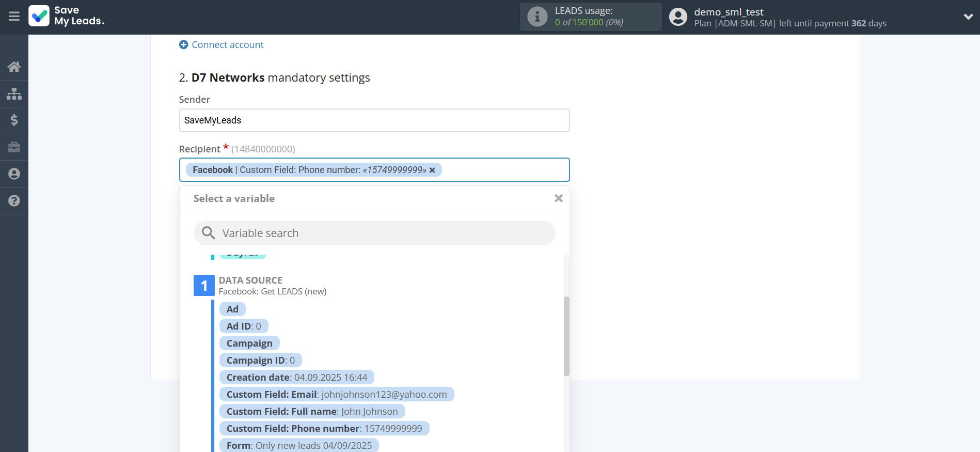The image size is (980, 452).
Task: Open the user profile icon in sidebar
Action: 14,174
